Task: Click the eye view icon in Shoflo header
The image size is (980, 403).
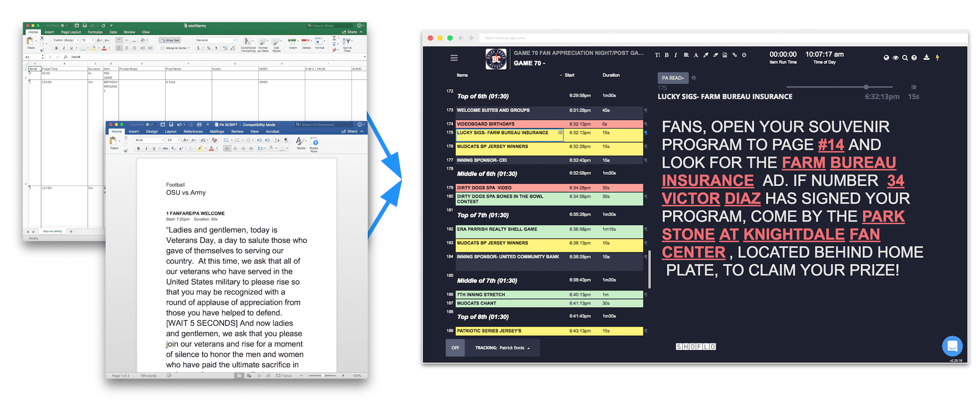Action: 895,58
